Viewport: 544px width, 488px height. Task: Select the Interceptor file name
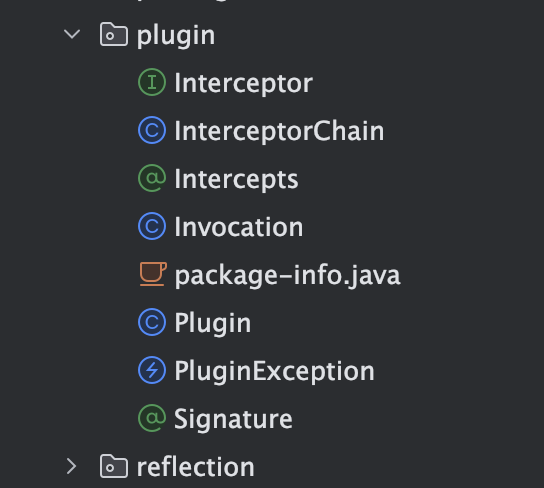click(x=244, y=83)
